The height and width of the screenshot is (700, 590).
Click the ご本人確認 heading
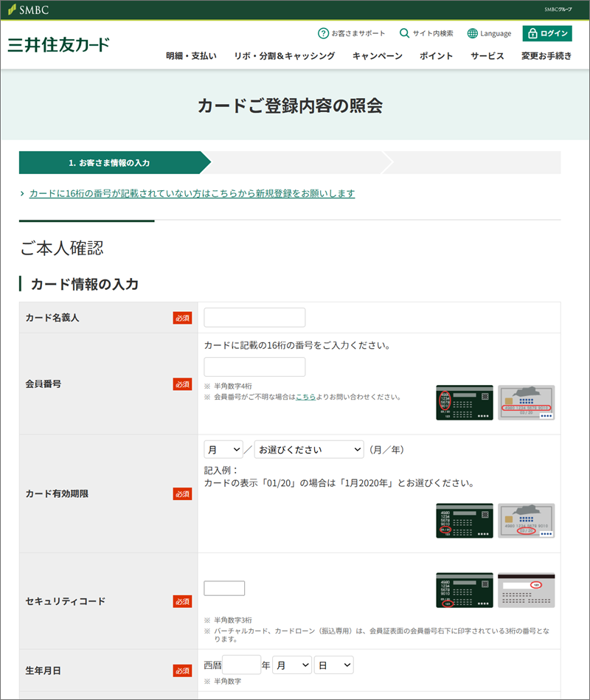point(62,249)
